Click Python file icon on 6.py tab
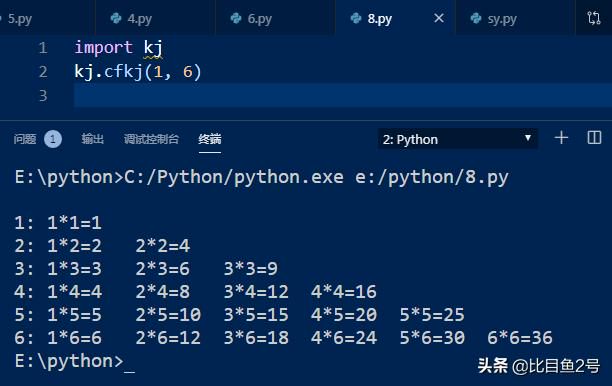The height and width of the screenshot is (386, 612). pyautogui.click(x=236, y=18)
